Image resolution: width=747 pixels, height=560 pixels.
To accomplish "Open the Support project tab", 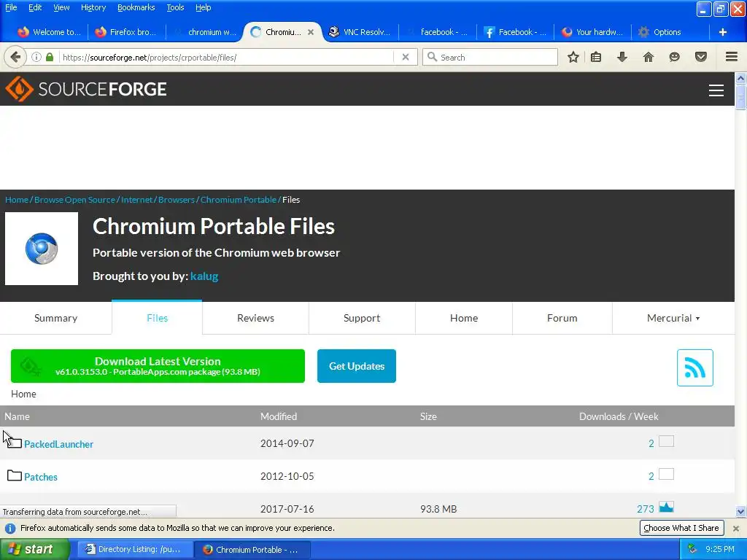I will click(362, 318).
